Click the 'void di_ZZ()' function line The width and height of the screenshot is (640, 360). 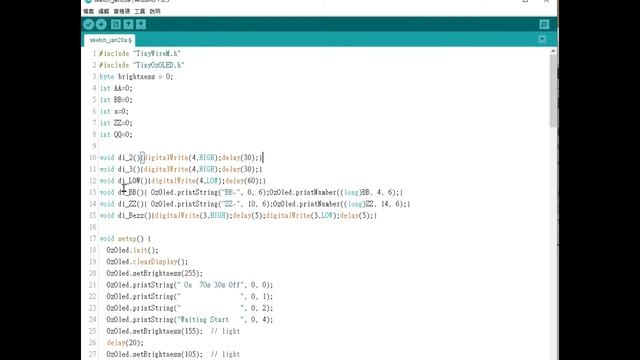[255, 204]
